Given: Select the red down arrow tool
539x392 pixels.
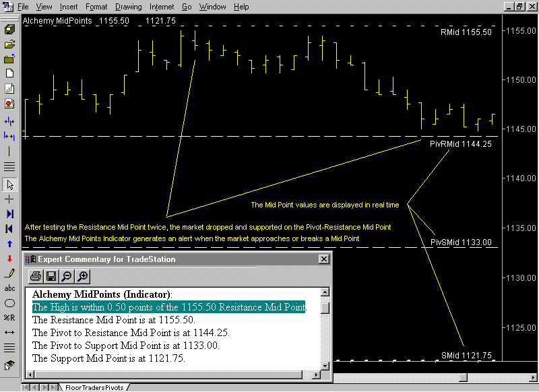Looking at the screenshot, I should pyautogui.click(x=9, y=259).
